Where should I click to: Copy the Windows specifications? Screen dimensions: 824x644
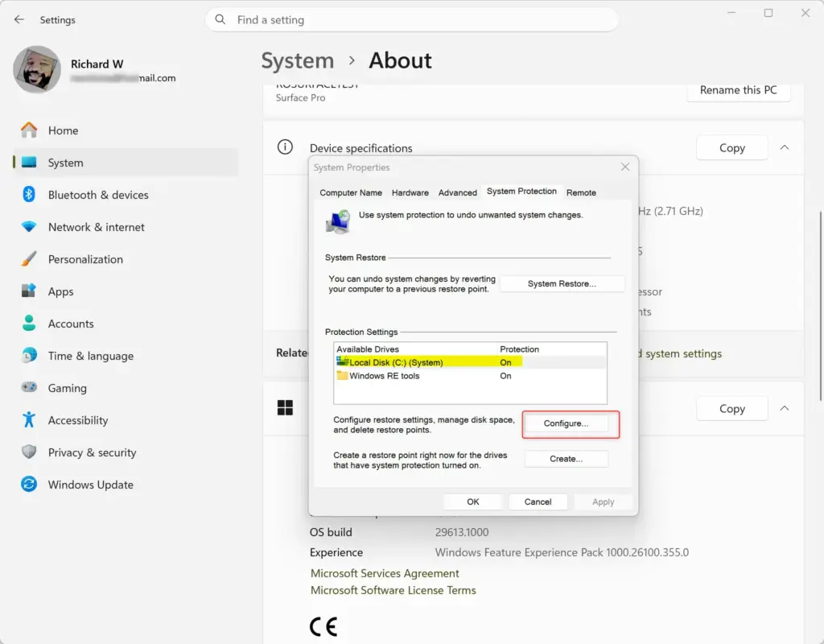[732, 409]
